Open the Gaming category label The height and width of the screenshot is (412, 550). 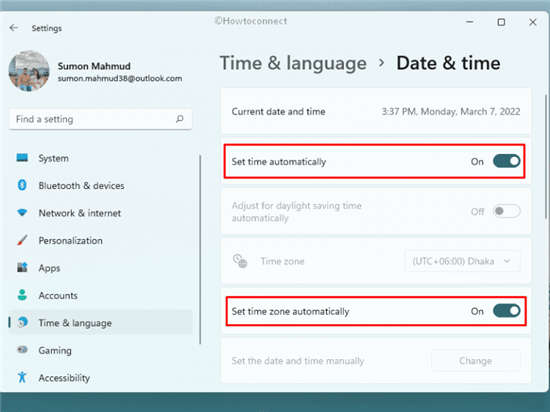coord(55,351)
